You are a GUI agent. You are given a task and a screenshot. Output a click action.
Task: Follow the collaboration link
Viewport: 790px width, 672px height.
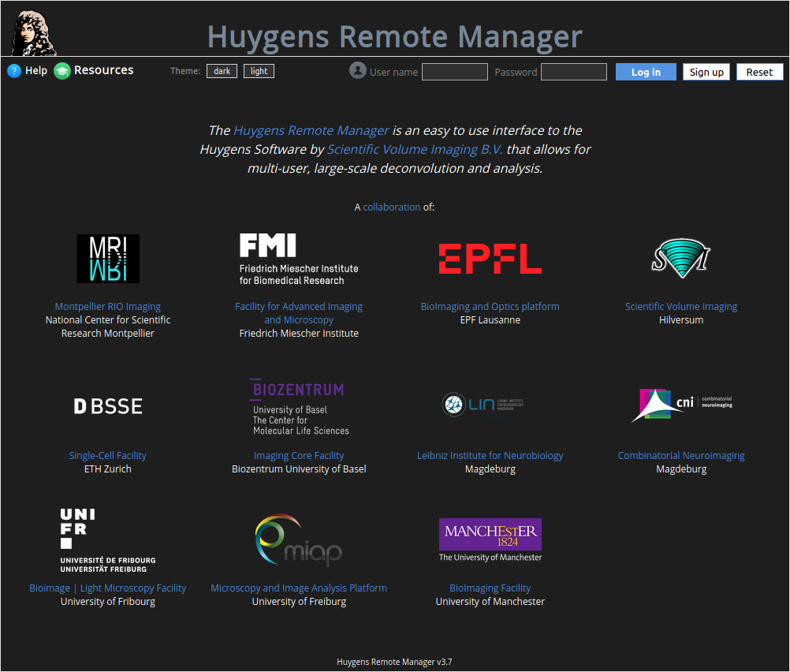coord(392,207)
